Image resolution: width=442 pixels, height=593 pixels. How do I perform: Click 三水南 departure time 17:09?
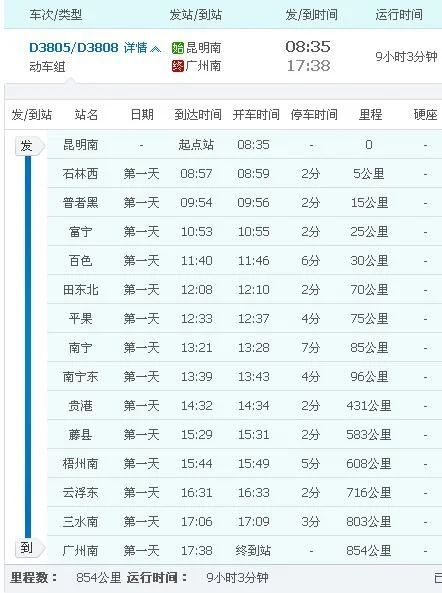(x=253, y=522)
